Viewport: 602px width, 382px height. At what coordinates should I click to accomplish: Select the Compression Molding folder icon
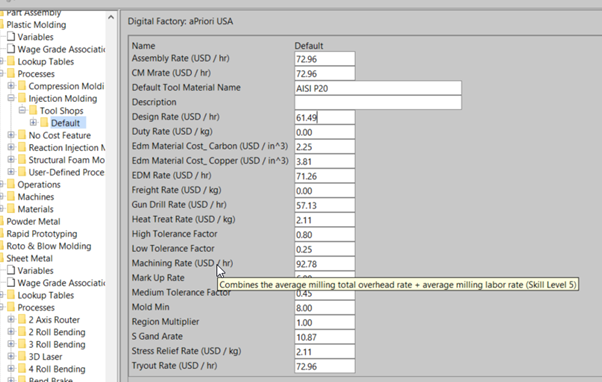(x=22, y=86)
